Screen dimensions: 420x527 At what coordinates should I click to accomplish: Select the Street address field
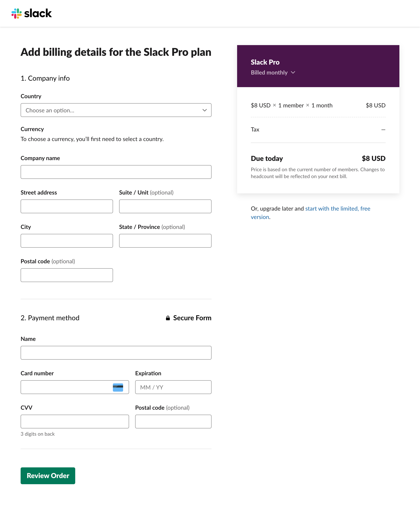tap(67, 206)
